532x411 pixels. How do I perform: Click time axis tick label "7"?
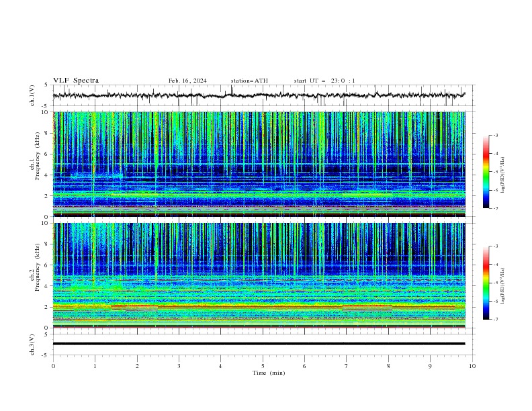point(347,366)
